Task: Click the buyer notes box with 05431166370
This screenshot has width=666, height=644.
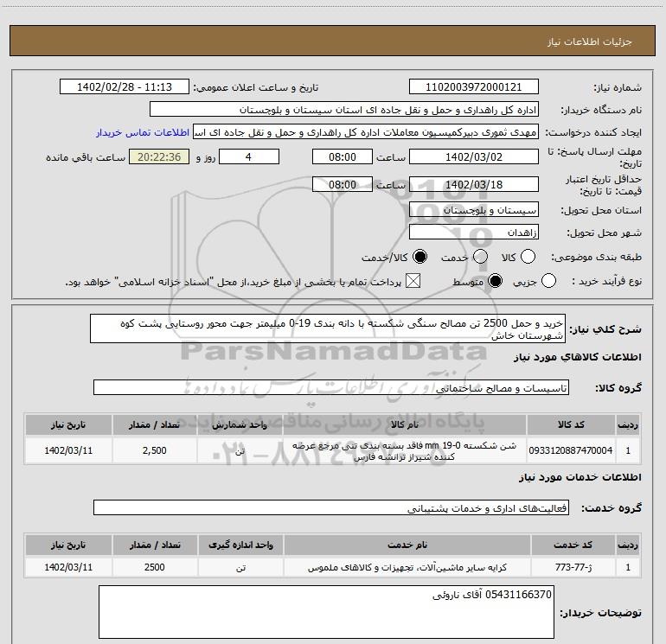Action: coord(326,612)
